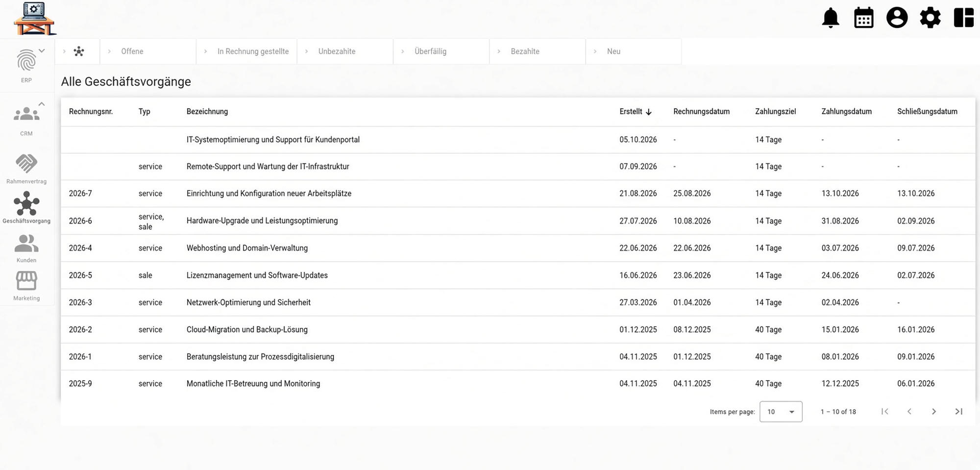Sort by Typ column header
The image size is (980, 470).
144,112
